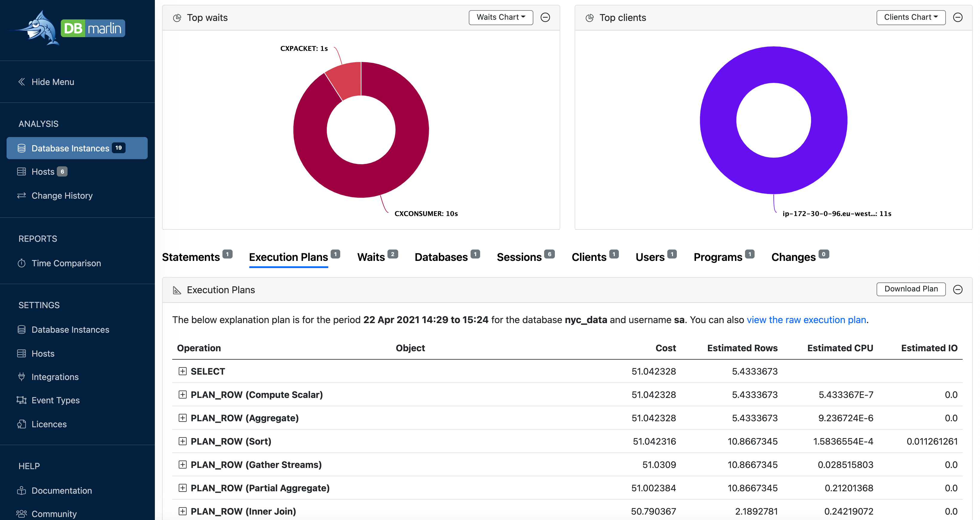Click the Execution Plans panel header icon
980x520 pixels.
pos(177,290)
